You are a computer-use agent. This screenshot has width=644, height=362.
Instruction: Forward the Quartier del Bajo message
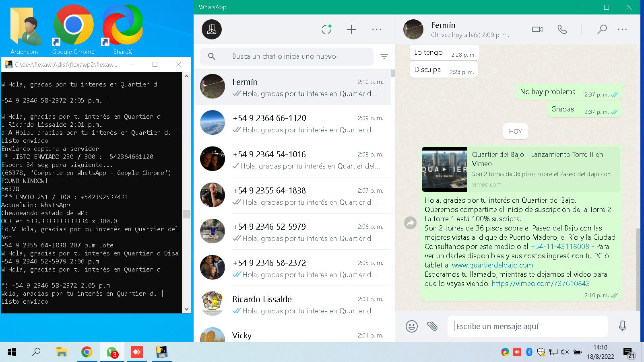[x=410, y=223]
